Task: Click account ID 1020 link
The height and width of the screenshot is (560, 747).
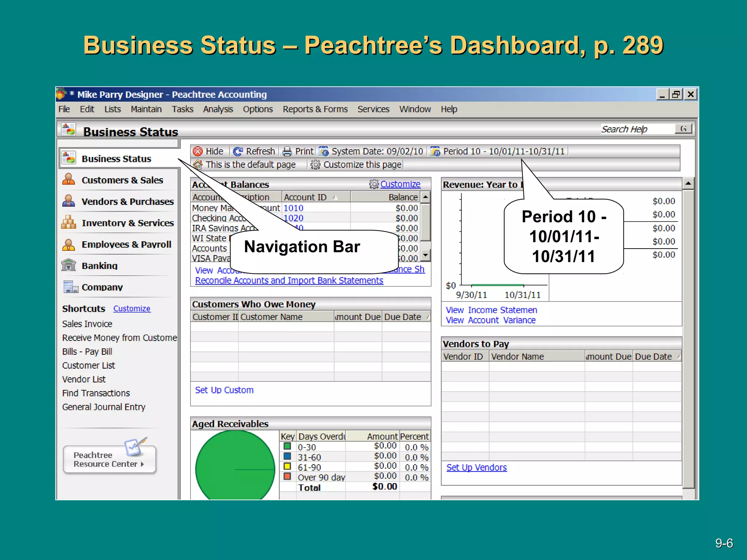Action: (294, 218)
